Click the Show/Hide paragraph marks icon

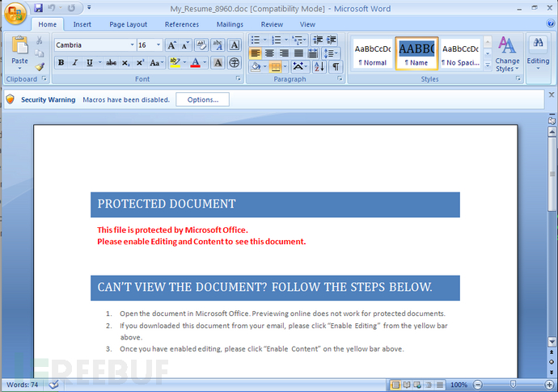click(x=336, y=66)
